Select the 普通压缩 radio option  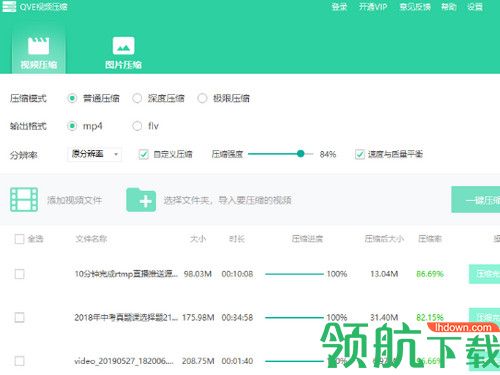tap(72, 98)
